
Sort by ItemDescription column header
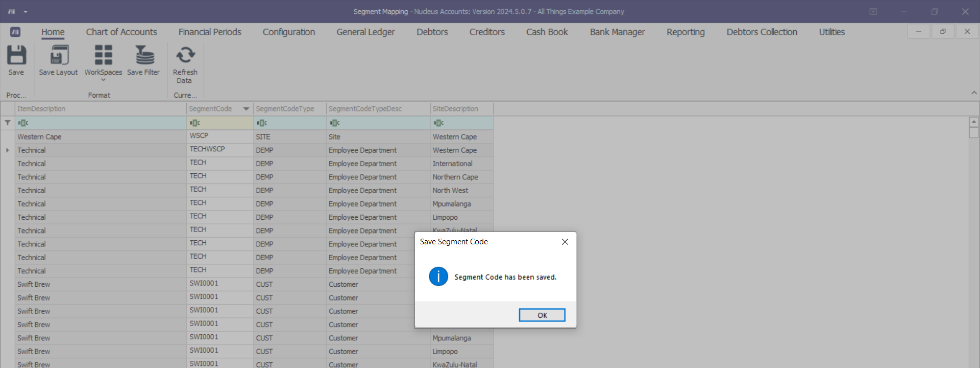tap(101, 109)
